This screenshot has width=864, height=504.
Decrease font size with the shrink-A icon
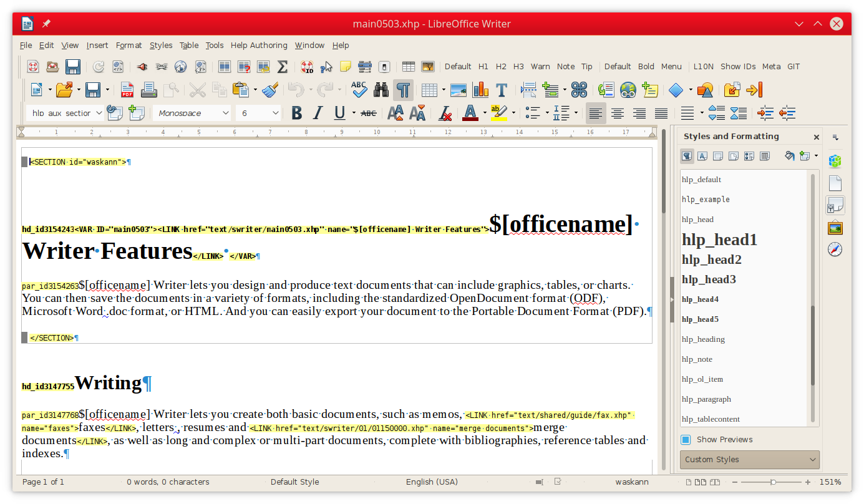(417, 113)
